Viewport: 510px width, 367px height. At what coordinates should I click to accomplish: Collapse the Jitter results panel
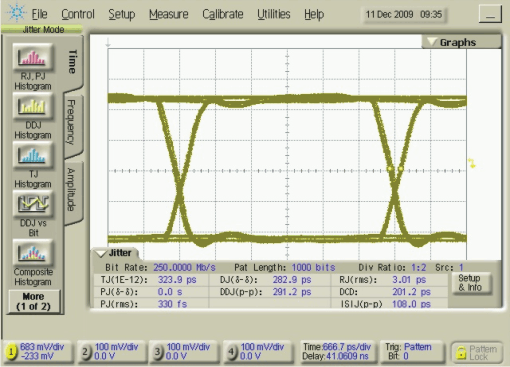point(115,253)
